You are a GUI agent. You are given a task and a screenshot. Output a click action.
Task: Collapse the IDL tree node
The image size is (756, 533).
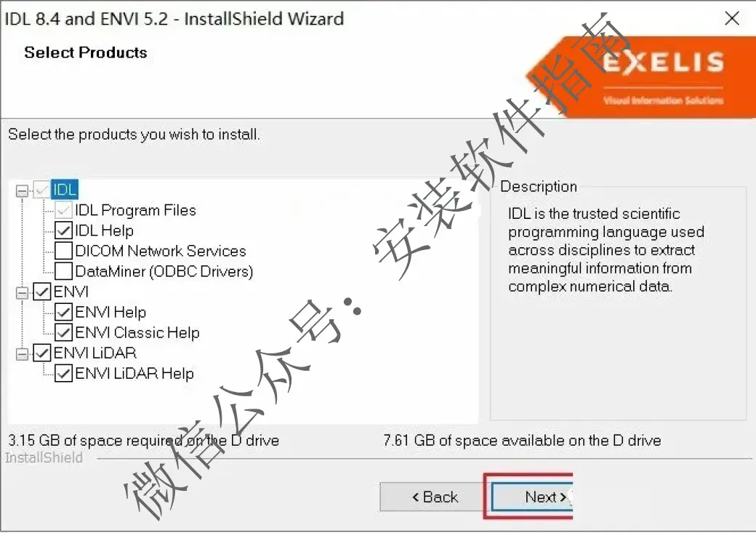tap(23, 191)
